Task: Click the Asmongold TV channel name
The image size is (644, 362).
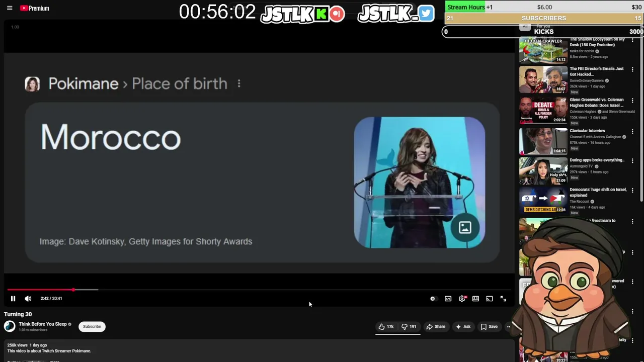Action: (581, 166)
